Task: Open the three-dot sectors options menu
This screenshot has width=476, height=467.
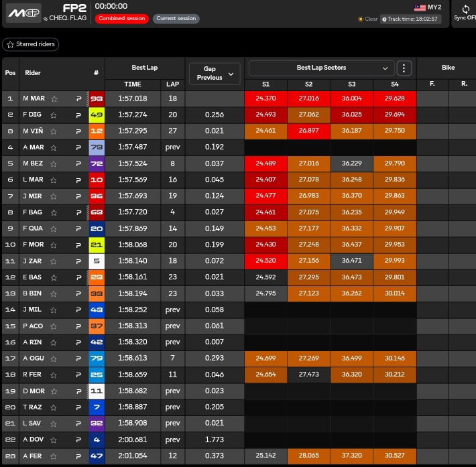Action: (404, 68)
